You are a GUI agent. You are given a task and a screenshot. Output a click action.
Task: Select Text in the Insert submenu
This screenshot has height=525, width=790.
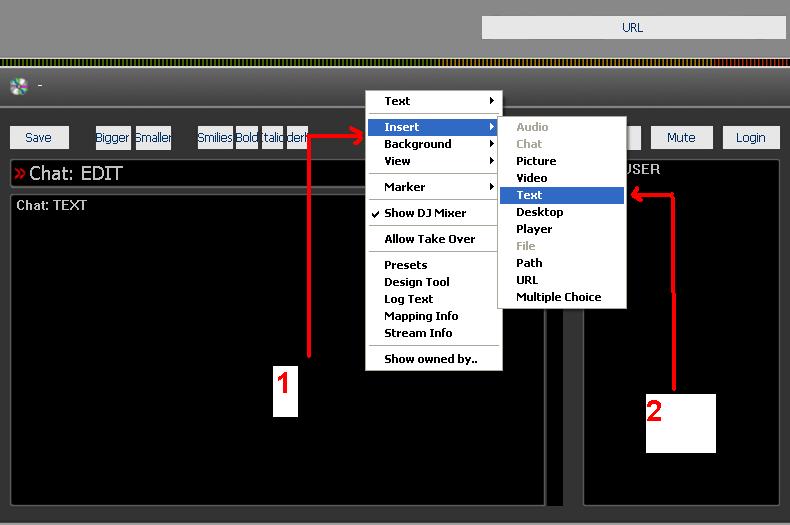[x=562, y=195]
